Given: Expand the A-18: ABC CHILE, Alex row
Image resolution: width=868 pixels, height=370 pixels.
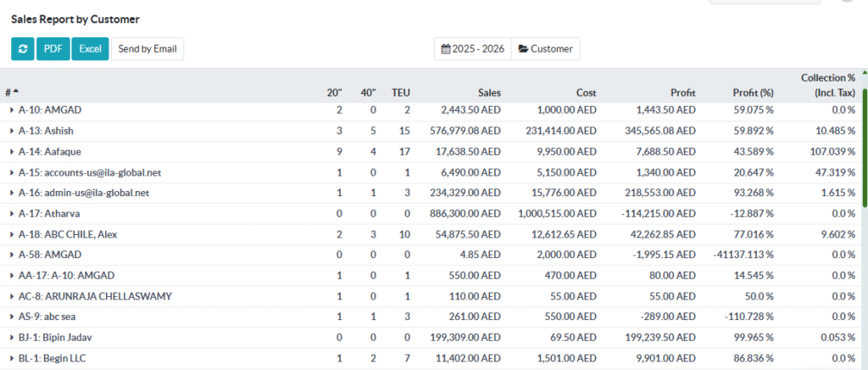Looking at the screenshot, I should point(12,234).
